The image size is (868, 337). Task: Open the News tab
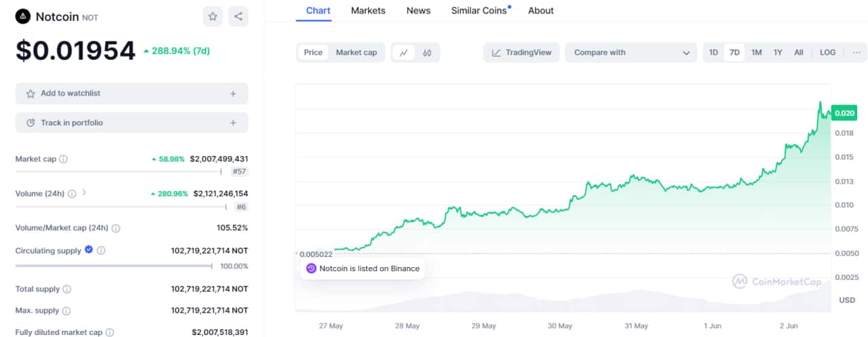(418, 11)
